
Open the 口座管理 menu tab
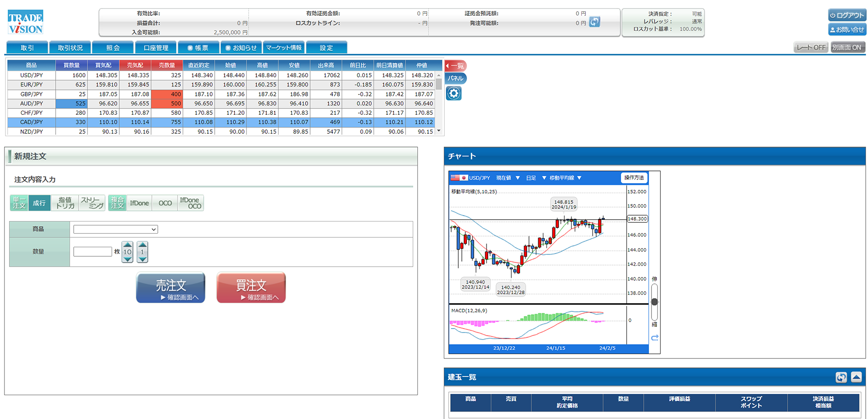coord(156,47)
